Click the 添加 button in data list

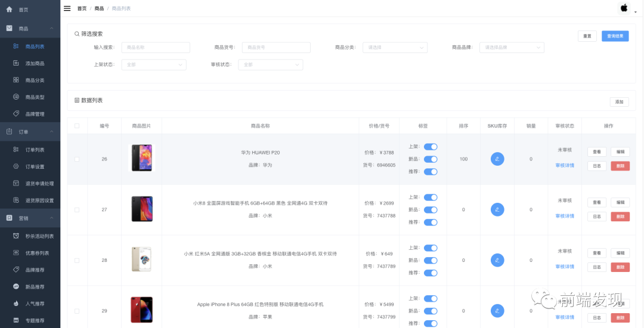tap(619, 102)
